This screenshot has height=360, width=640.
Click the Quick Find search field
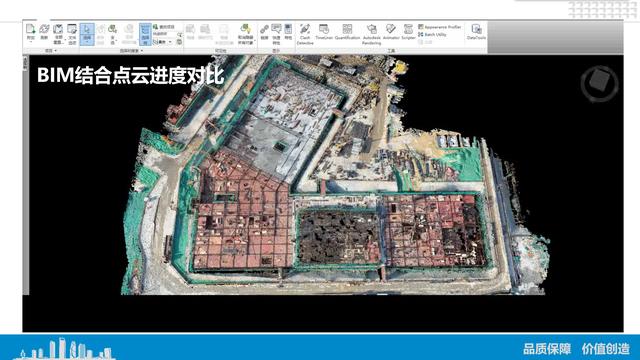pos(165,34)
